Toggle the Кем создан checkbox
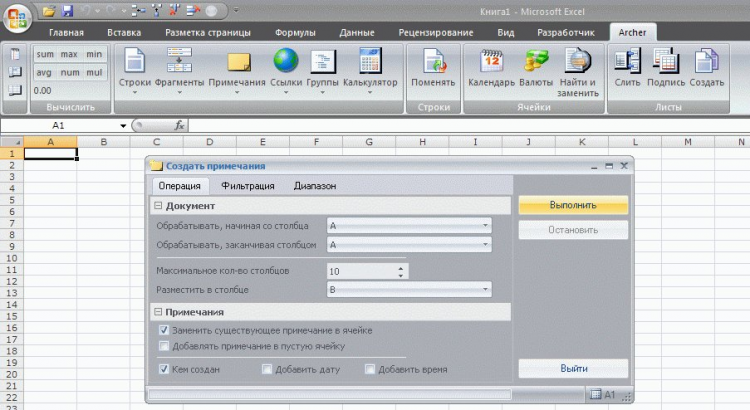This screenshot has width=750, height=410. 164,369
